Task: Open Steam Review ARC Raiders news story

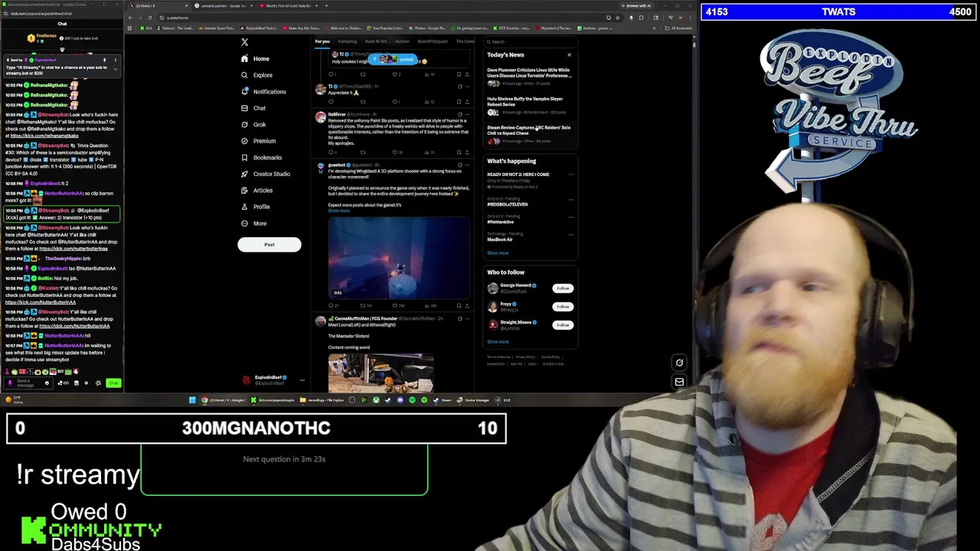Action: pos(529,135)
